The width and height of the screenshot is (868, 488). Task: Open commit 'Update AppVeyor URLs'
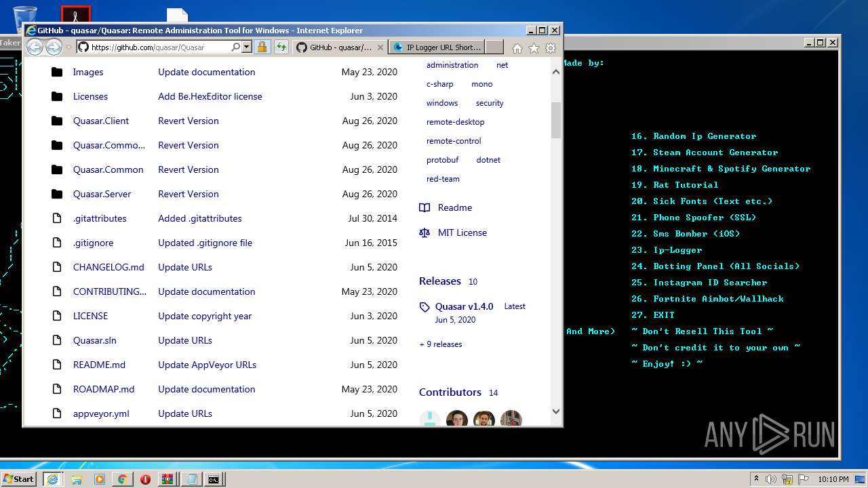207,365
